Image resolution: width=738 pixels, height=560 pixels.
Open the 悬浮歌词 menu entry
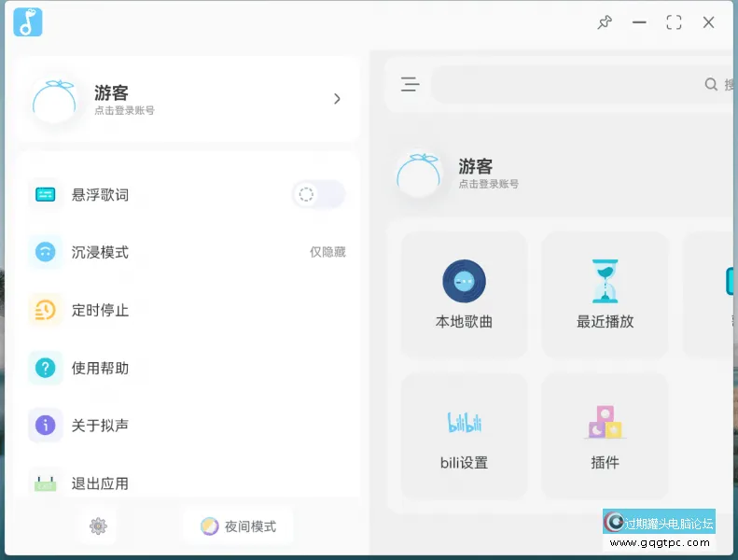coord(188,194)
